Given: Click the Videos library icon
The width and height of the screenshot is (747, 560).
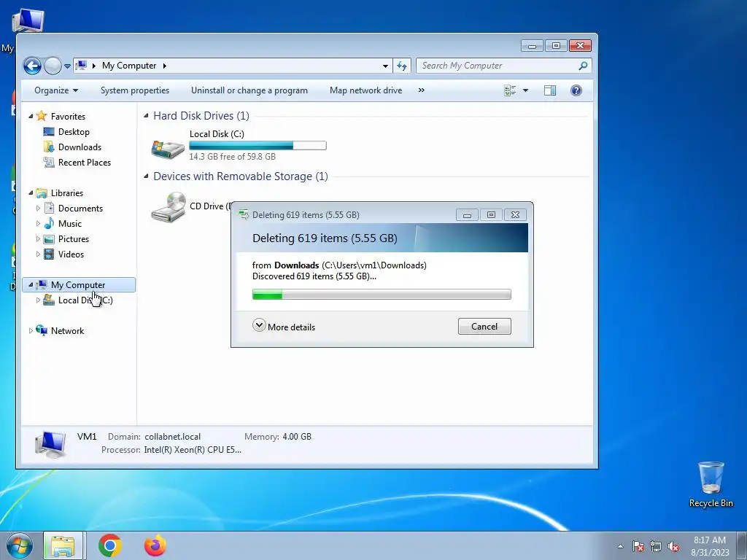Looking at the screenshot, I should tap(49, 254).
